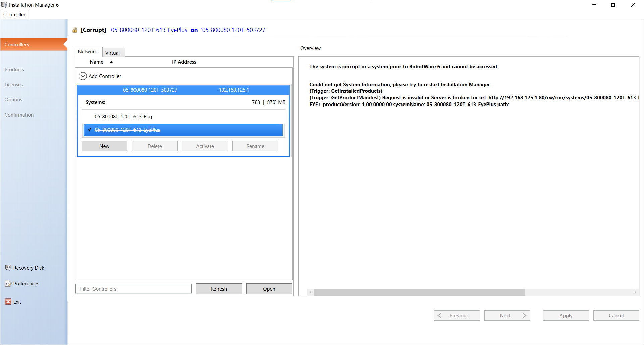The height and width of the screenshot is (345, 644).
Task: Select system 05-800080_120T_613_Reg
Action: click(x=183, y=117)
